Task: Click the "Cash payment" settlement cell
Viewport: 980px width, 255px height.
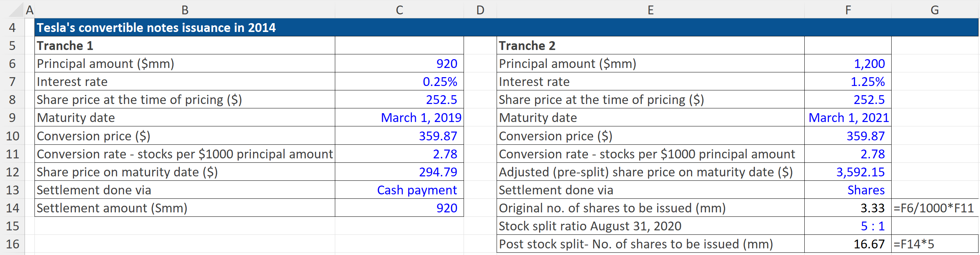Action: tap(399, 190)
